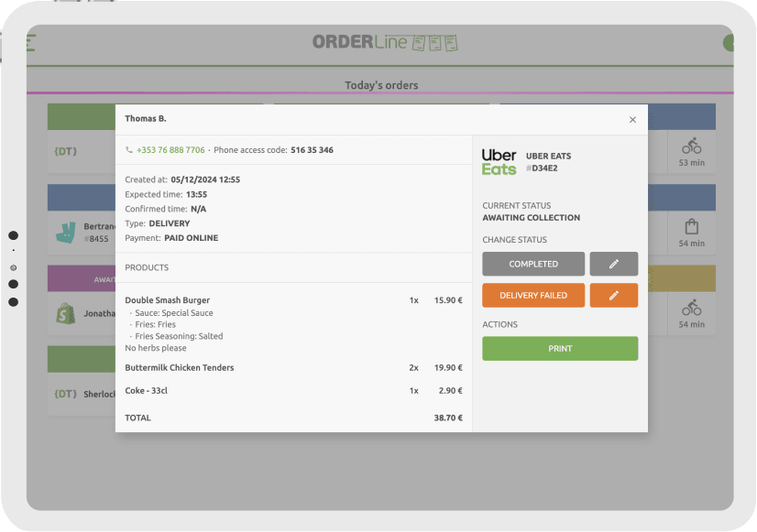Viewport: 757px width, 532px height.
Task: Click the Shopify bag icon on Jonathan's order
Action: [x=65, y=312]
